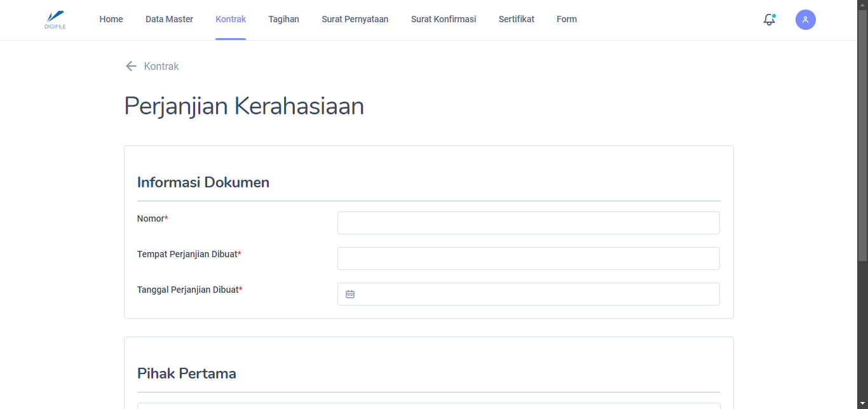Focus the Nomor input field

(528, 223)
